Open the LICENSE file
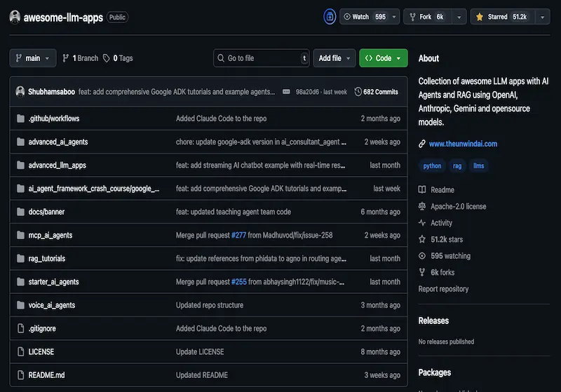Viewport: 561px width, 392px height. tap(41, 351)
